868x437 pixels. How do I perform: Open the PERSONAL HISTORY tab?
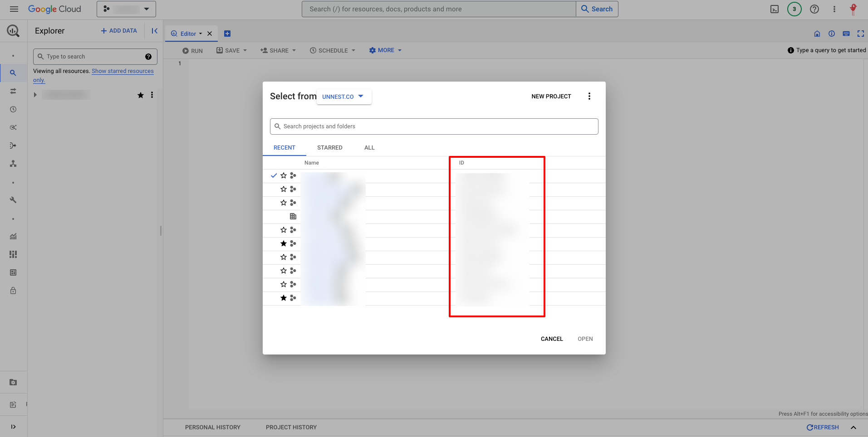(x=213, y=427)
